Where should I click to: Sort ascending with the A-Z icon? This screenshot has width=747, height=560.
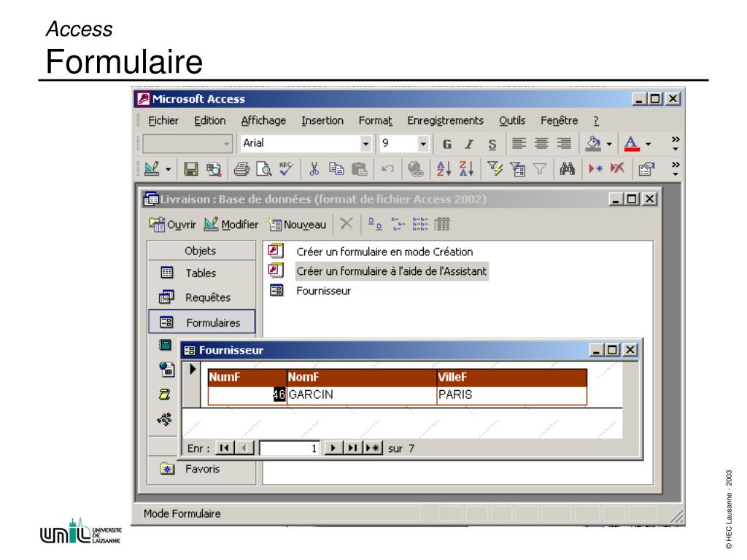coord(444,169)
